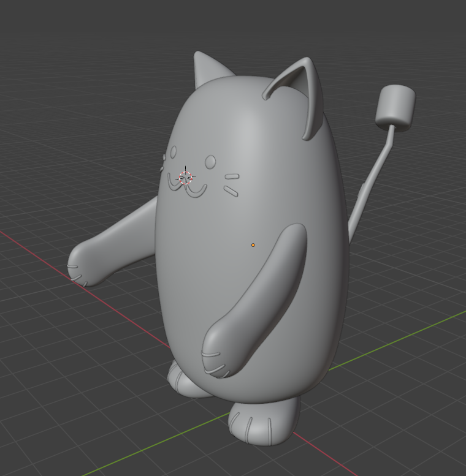Click the round eye beside the whiskers
This screenshot has width=466, height=476.
[x=210, y=162]
